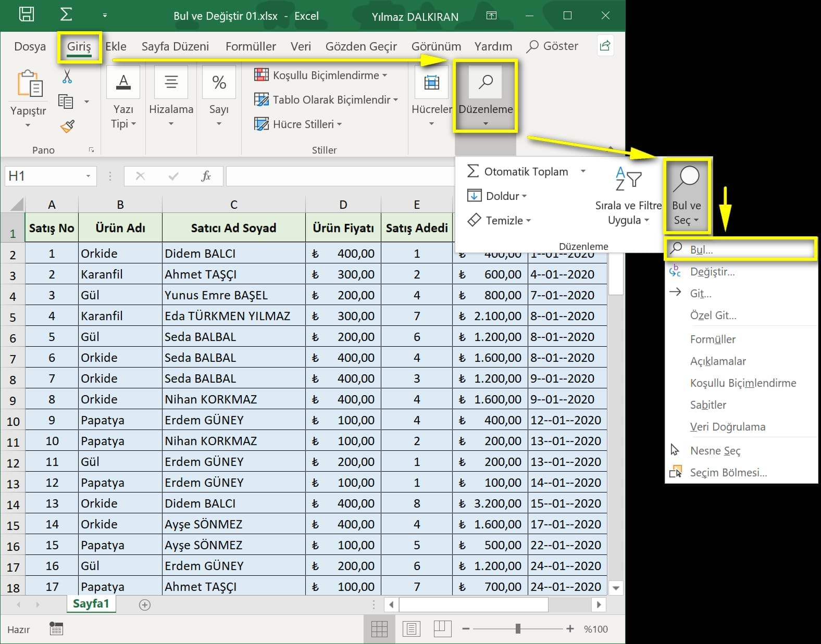Click Tablo Olarak Biçimlendir button
Screen dimensions: 821x644
[326, 99]
